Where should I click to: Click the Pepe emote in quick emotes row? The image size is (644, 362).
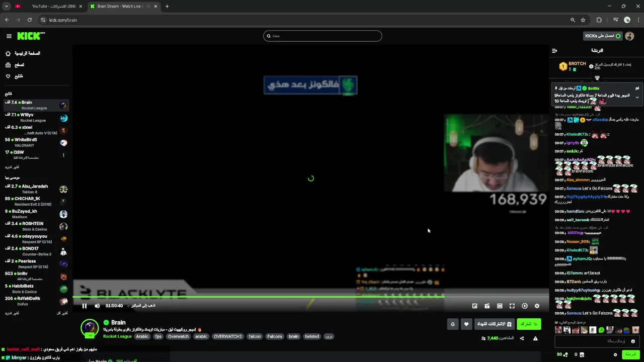[626, 330]
